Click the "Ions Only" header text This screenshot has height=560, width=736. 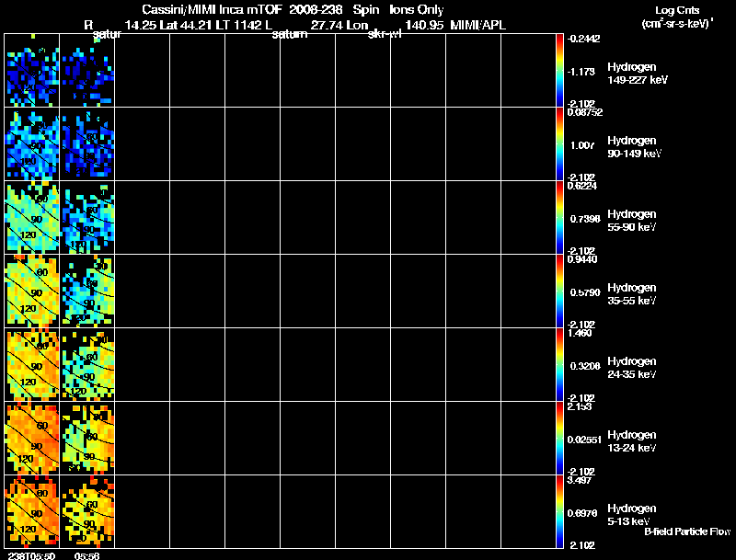coord(417,10)
